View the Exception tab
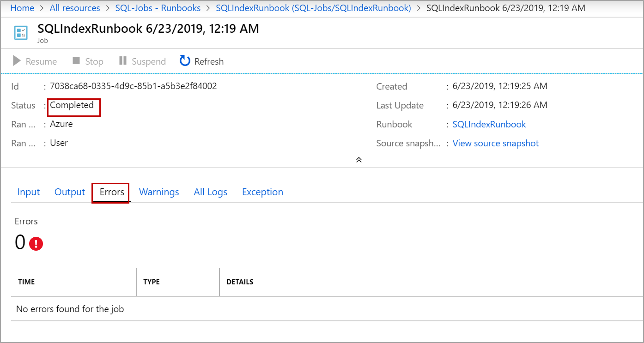Image resolution: width=644 pixels, height=343 pixels. tap(262, 192)
